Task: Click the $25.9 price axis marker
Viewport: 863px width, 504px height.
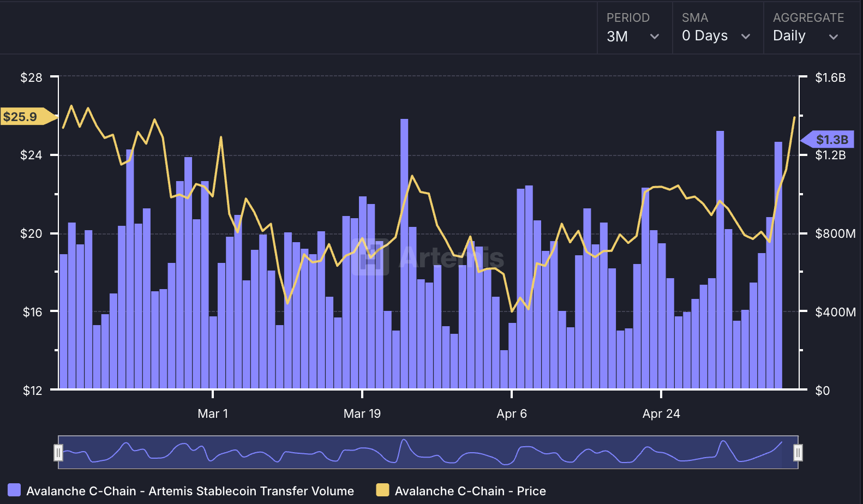Action: pyautogui.click(x=28, y=116)
